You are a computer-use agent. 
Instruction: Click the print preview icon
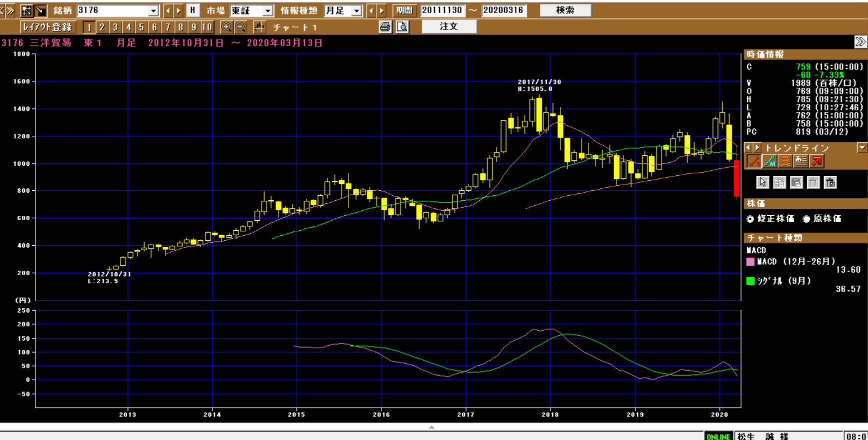pos(402,27)
